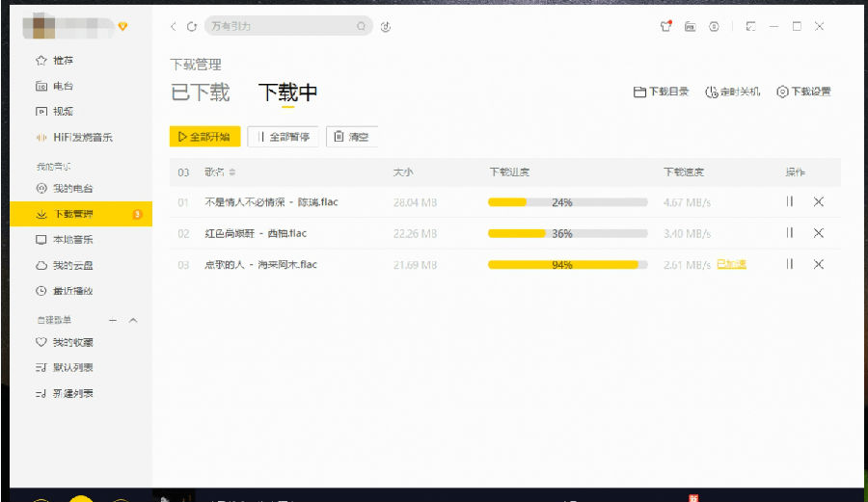Cancel download of 红色高跟鞋
This screenshot has height=502, width=868.
point(819,233)
